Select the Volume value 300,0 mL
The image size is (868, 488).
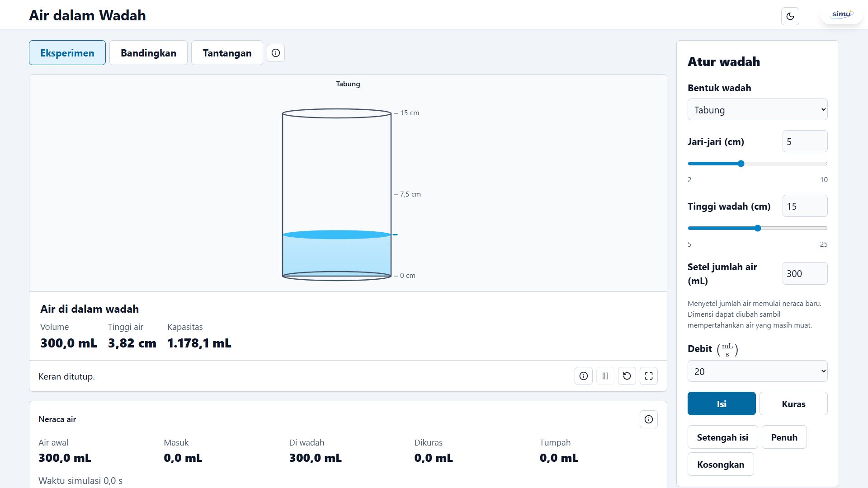tap(69, 343)
